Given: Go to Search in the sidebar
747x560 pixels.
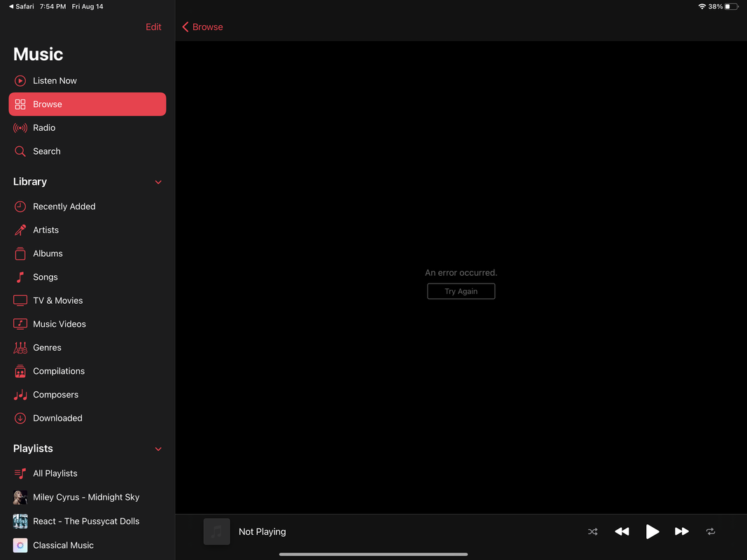Looking at the screenshot, I should [x=88, y=151].
